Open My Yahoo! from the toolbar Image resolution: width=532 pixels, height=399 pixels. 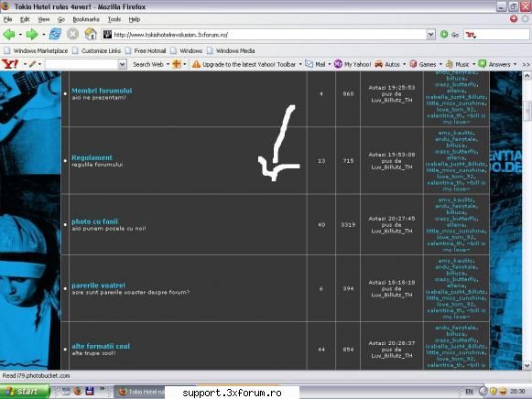(353, 64)
